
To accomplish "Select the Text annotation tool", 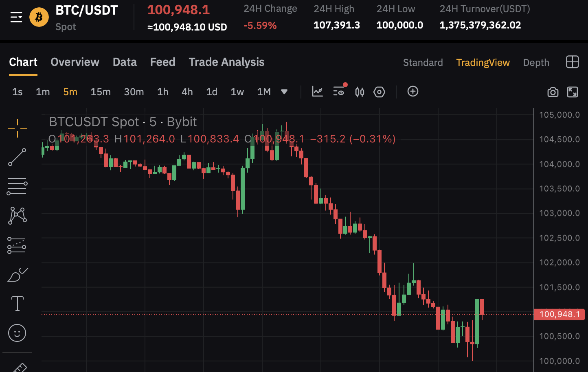I will point(17,304).
